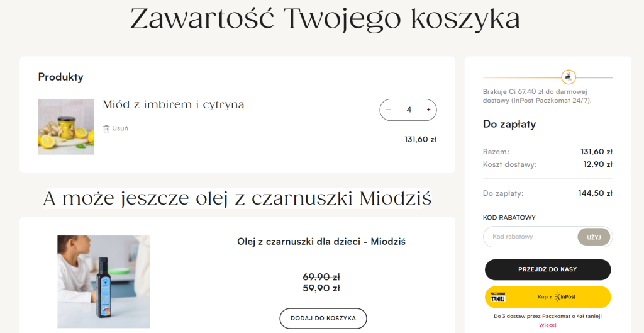
Task: Click the Paczkomat Taniej badge
Action: [x=498, y=296]
